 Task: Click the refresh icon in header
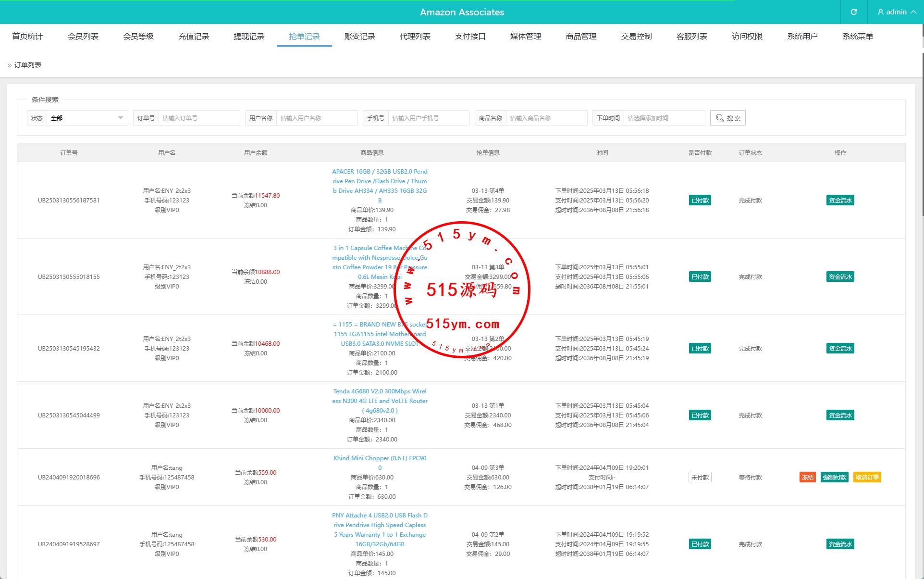(854, 12)
